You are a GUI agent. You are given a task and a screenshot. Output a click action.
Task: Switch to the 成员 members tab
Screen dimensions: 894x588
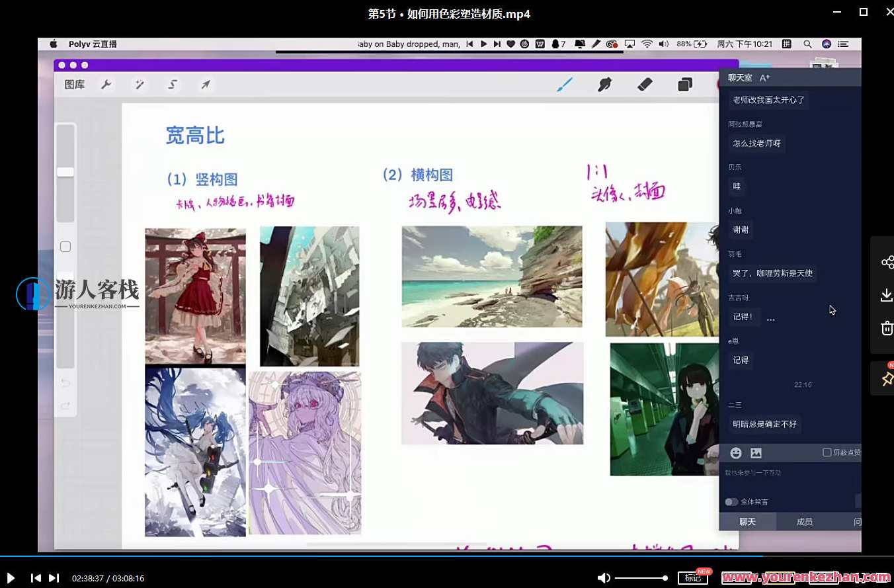(x=804, y=522)
